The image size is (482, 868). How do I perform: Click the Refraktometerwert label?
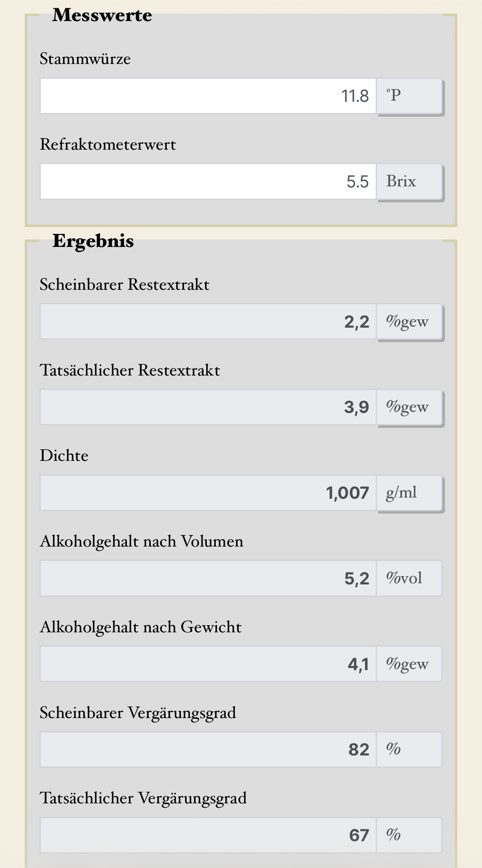coord(108,145)
